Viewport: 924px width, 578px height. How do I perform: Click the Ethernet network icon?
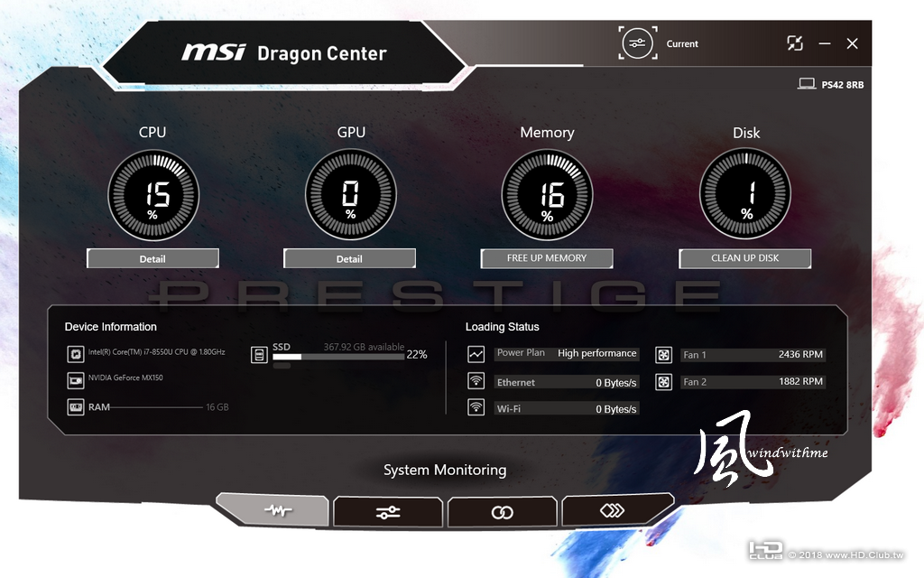pyautogui.click(x=476, y=380)
